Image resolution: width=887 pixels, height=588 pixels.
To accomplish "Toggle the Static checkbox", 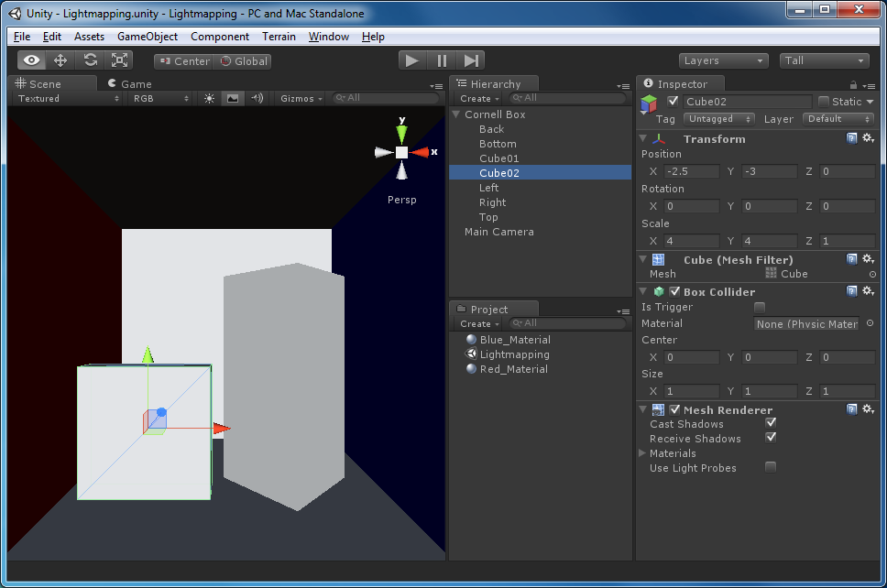I will [824, 101].
